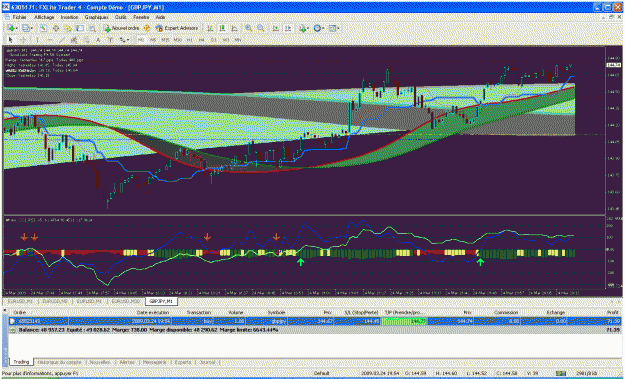Switch to M5 timeframe
Image resolution: width=625 pixels, height=379 pixels.
point(153,39)
